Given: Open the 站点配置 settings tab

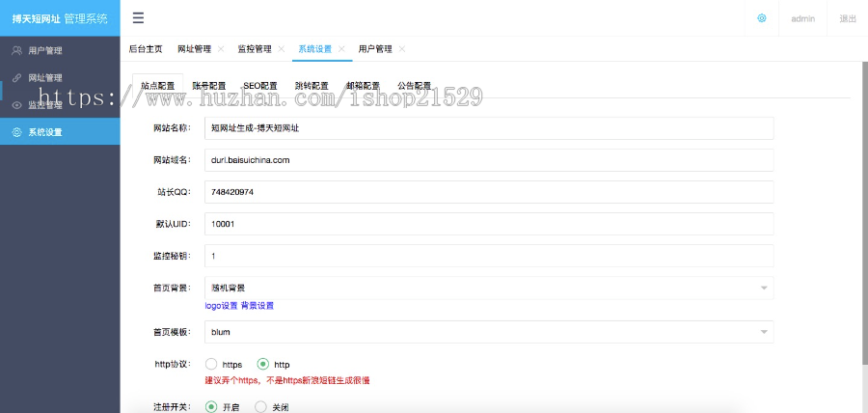Looking at the screenshot, I should pos(158,86).
